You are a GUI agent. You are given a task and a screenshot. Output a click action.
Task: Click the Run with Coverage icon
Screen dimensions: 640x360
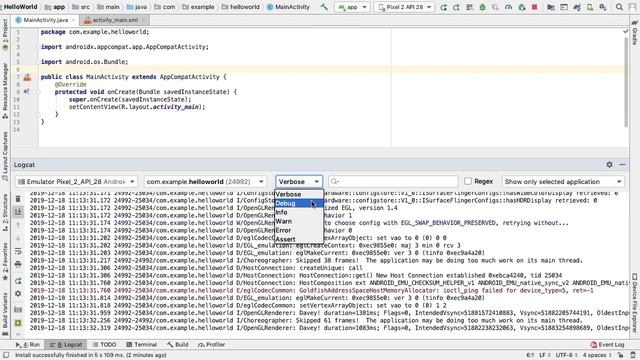495,7
